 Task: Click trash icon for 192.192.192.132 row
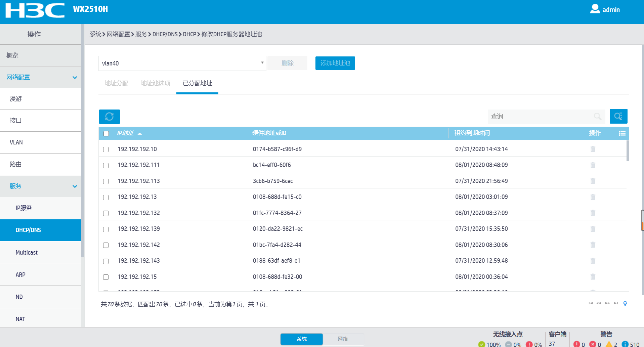click(593, 213)
